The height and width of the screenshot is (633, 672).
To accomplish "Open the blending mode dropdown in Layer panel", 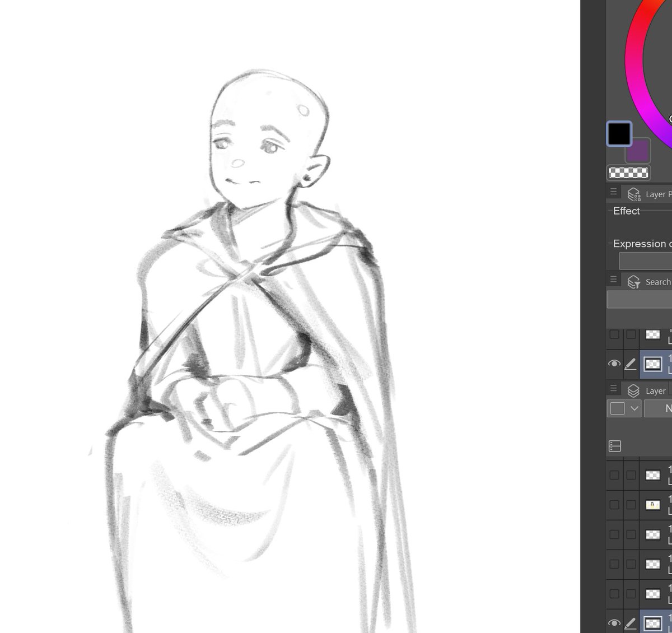I will click(x=658, y=408).
